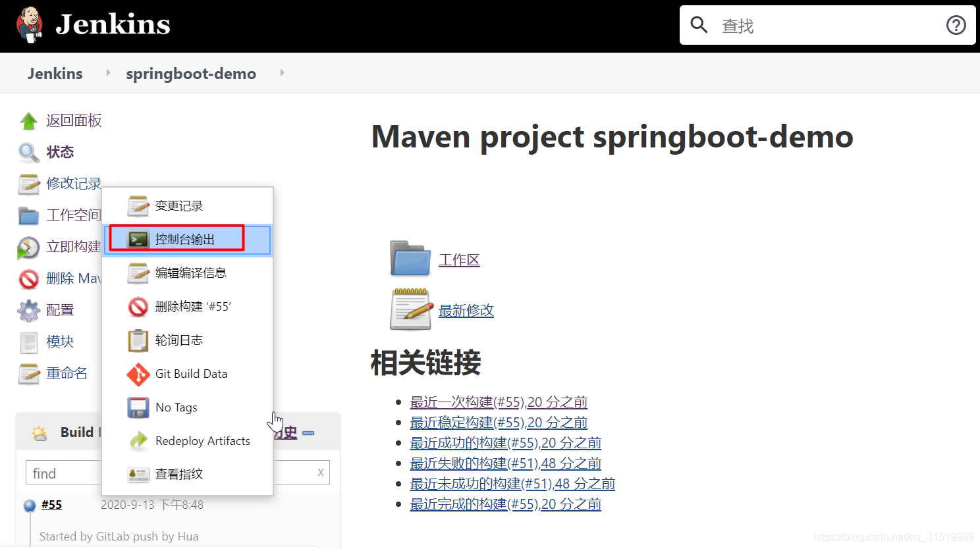Open 最近未成功的构建(#51) link
The height and width of the screenshot is (549, 980).
512,484
